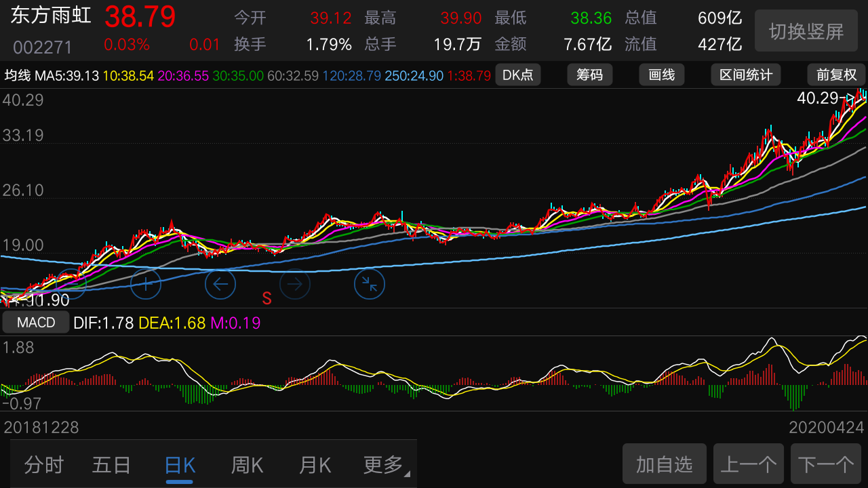Select the 分时 tab
This screenshot has height=488, width=868.
coord(44,465)
